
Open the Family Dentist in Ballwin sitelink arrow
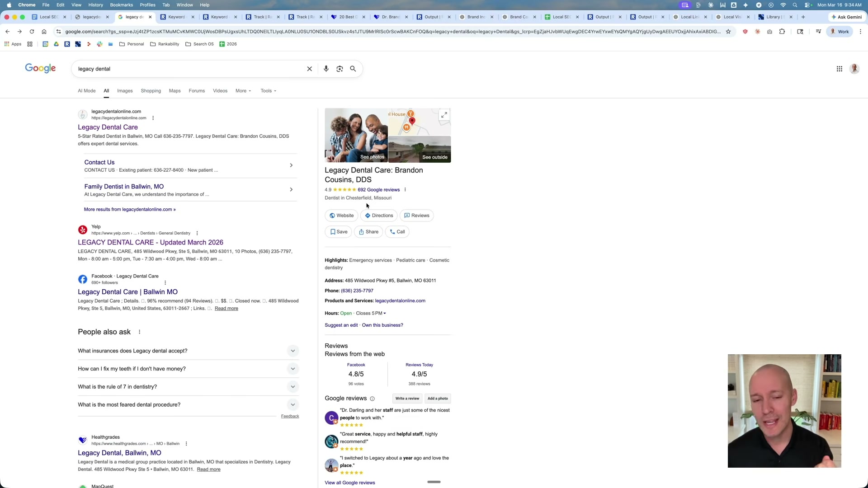(x=291, y=190)
